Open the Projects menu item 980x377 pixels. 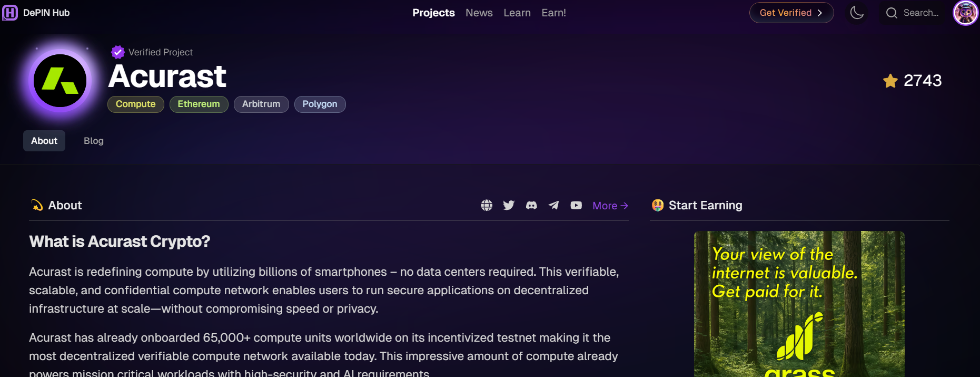pos(433,13)
